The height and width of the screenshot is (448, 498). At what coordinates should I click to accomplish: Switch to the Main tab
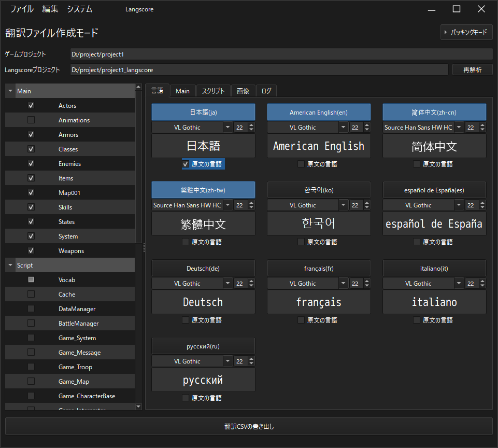click(x=182, y=91)
